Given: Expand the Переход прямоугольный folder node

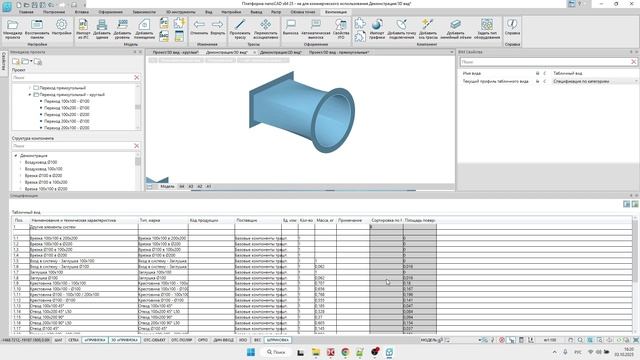Looking at the screenshot, I should 30,88.
